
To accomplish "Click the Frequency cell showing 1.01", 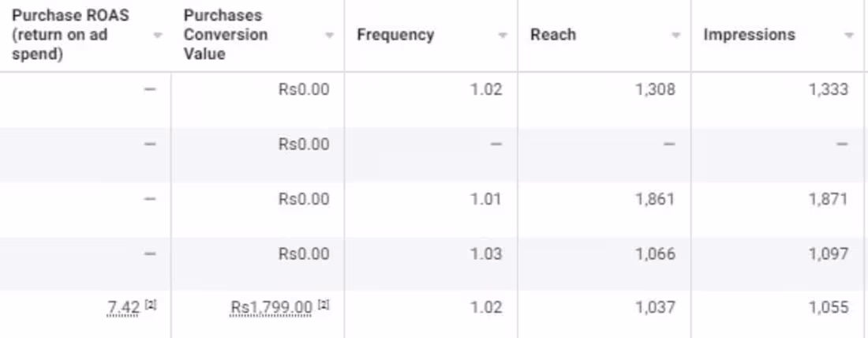I will pos(485,199).
